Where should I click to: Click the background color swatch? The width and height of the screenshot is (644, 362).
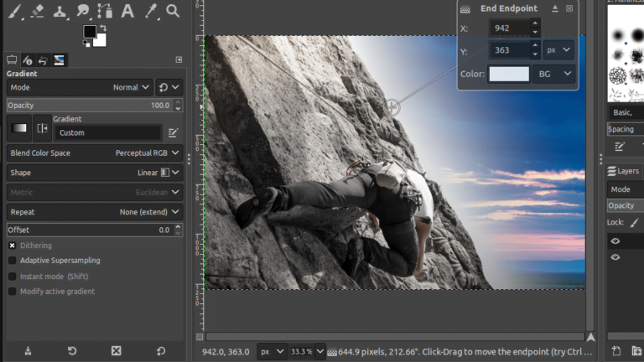pos(101,40)
